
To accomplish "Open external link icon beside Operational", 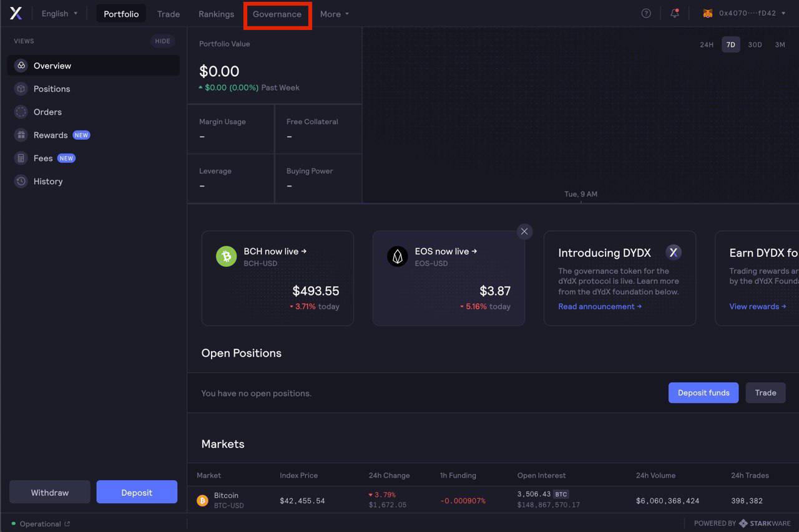I will pyautogui.click(x=67, y=524).
